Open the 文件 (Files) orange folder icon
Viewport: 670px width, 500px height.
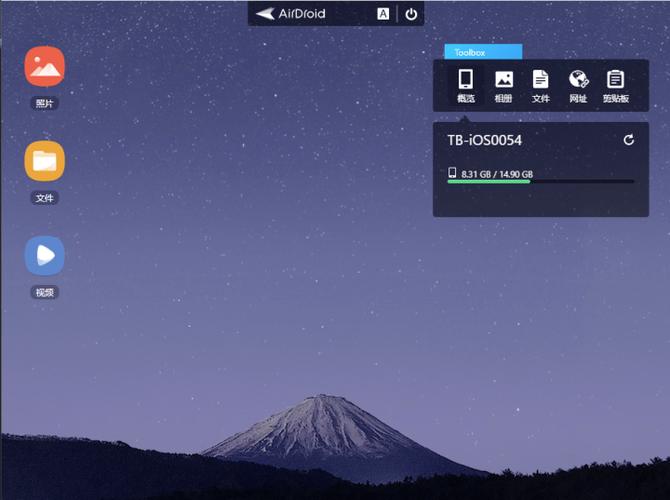[x=44, y=161]
